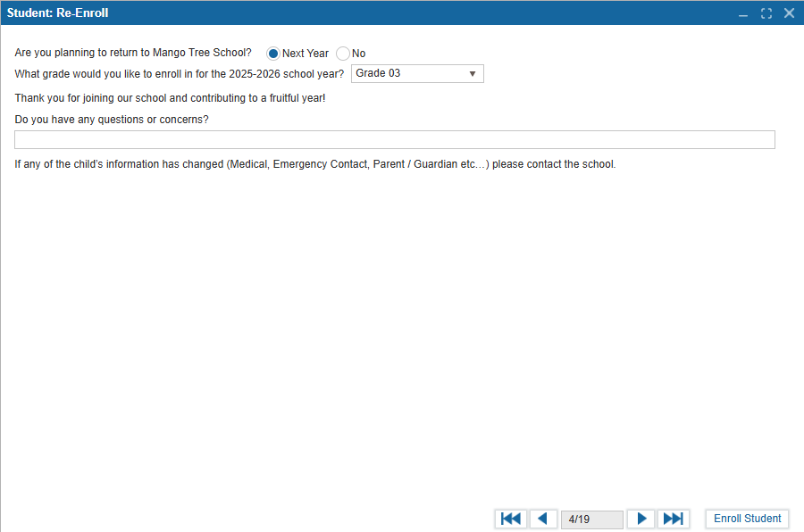Click the "Next Year" option label text
804x532 pixels.
click(306, 54)
